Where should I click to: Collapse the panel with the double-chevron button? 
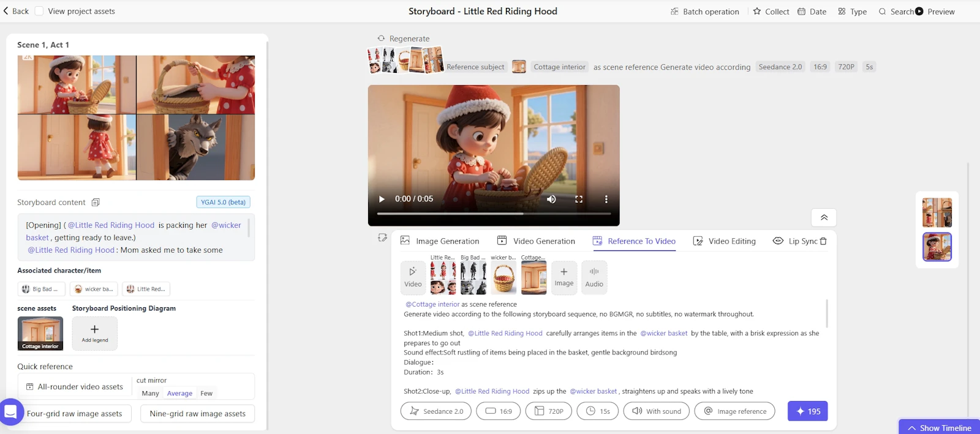(x=824, y=217)
